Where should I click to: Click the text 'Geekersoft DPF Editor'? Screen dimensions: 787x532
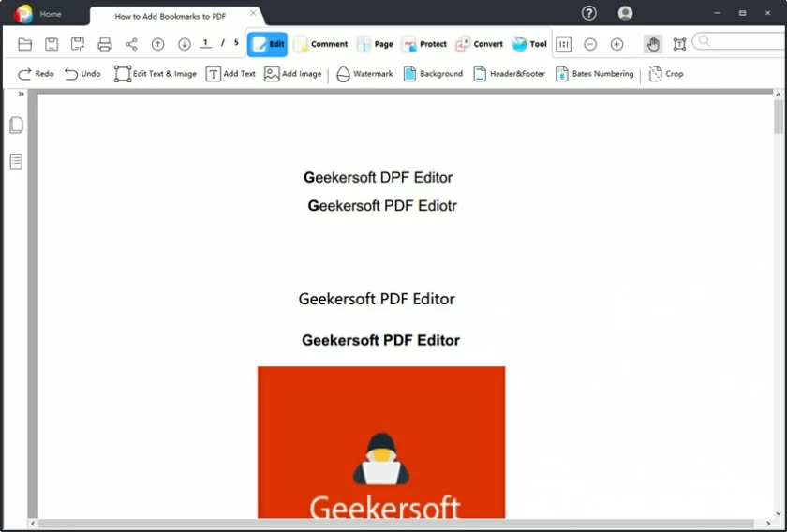pos(378,178)
